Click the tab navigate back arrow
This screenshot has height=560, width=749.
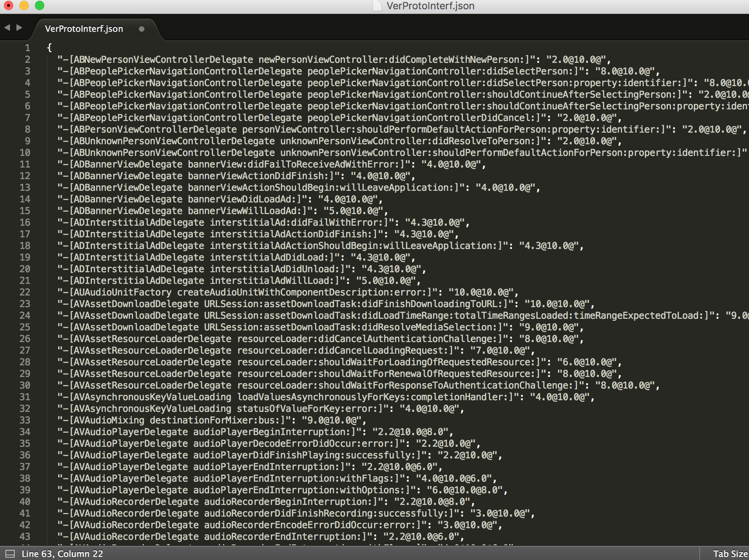tap(7, 28)
